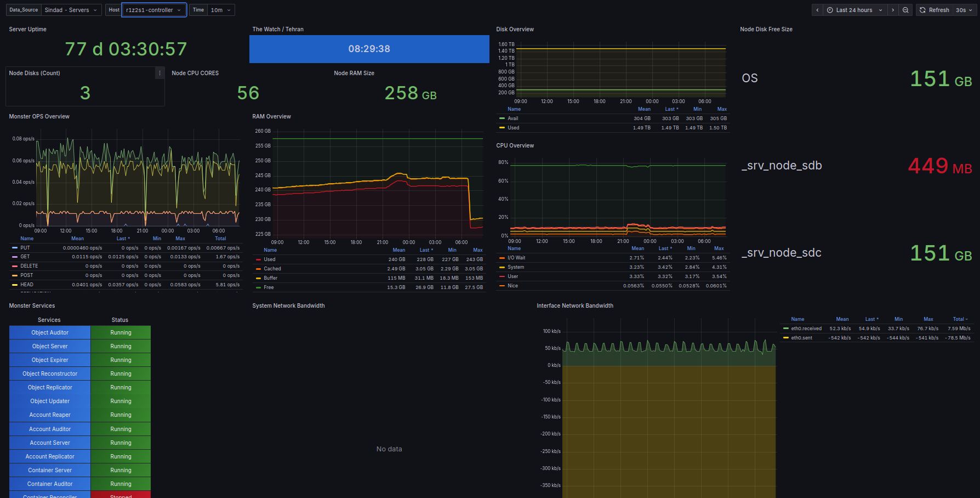Shift time range forward arrow

click(x=893, y=10)
